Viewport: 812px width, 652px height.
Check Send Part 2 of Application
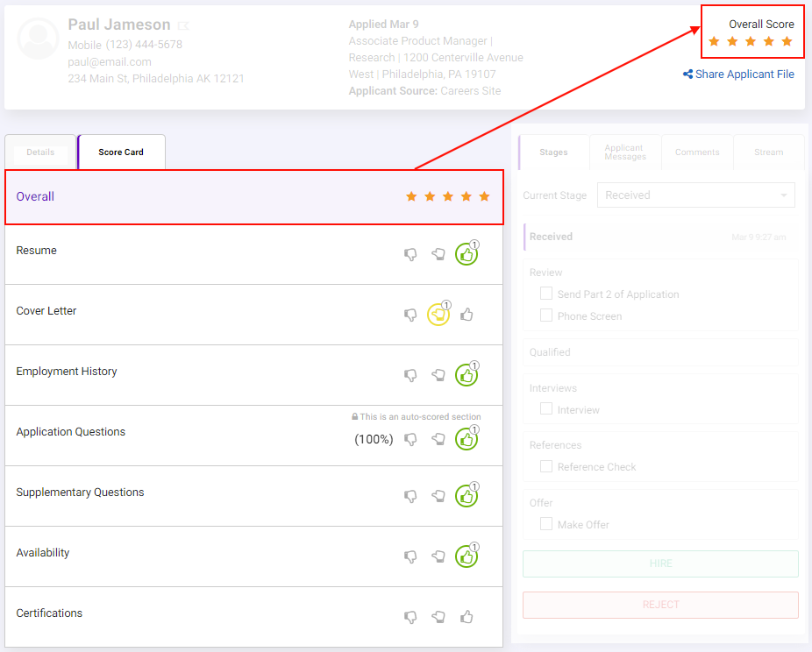click(x=545, y=294)
